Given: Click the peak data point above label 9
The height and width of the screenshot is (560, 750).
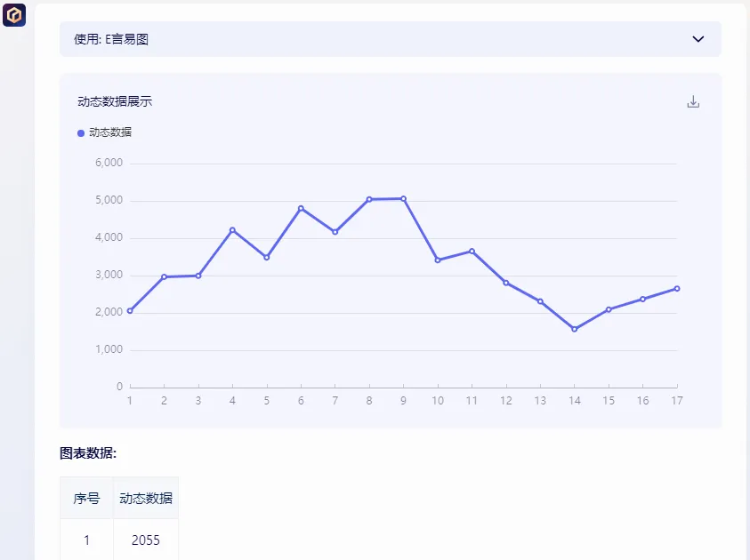Looking at the screenshot, I should 403,197.
